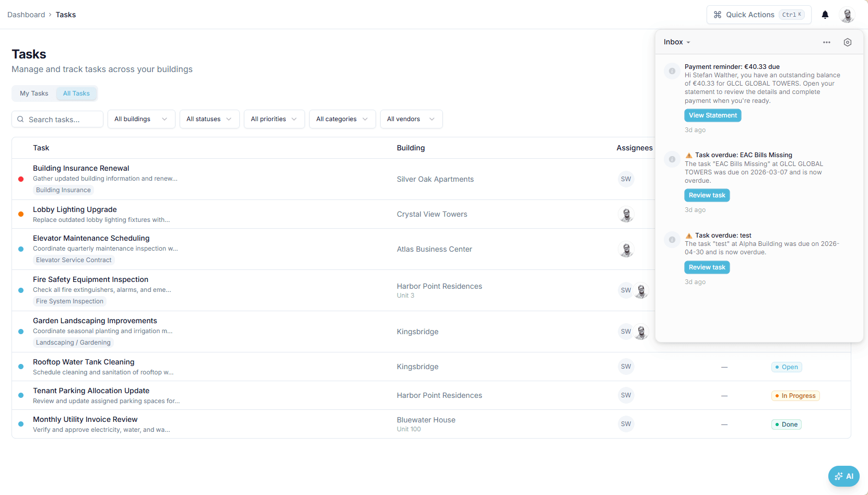The height and width of the screenshot is (495, 868).
Task: Open inbox notification settings hexagon icon
Action: [x=848, y=42]
